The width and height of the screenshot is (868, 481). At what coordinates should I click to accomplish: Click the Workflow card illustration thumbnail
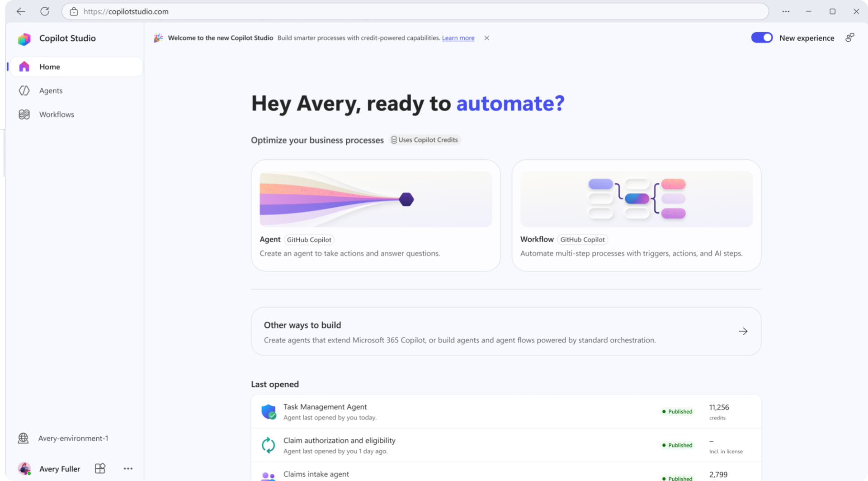point(636,199)
